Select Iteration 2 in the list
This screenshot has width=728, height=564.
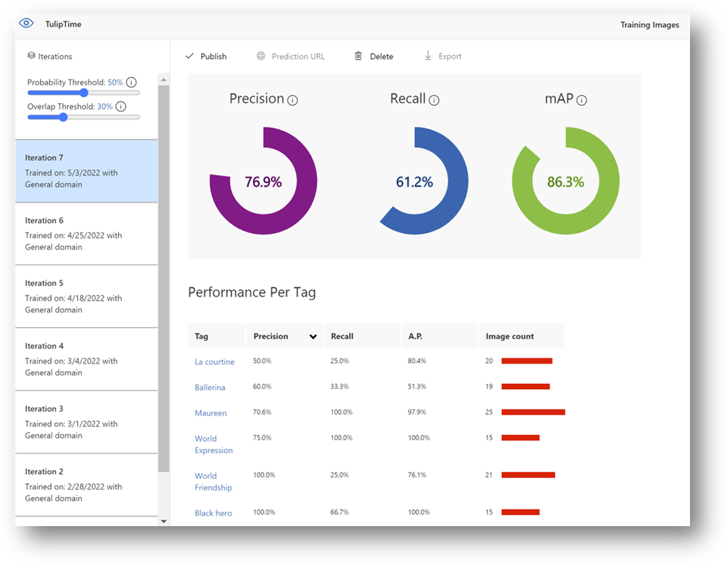click(x=87, y=485)
